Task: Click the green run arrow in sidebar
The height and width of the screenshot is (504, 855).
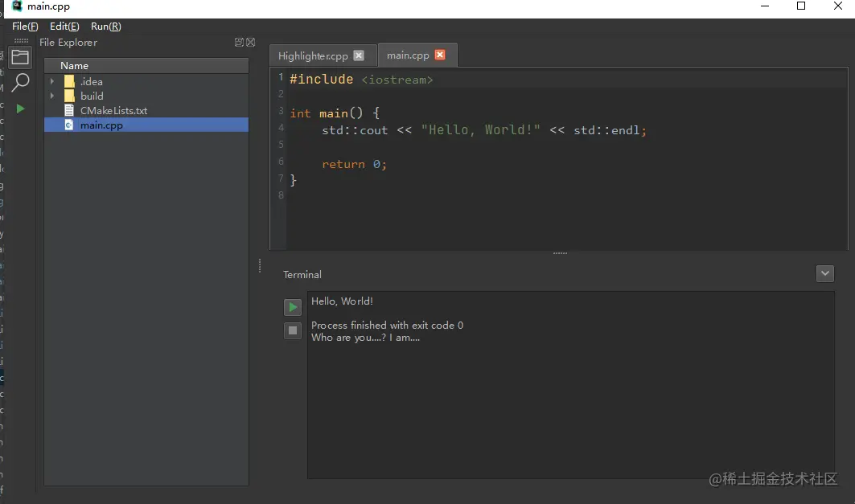Action: [20, 109]
